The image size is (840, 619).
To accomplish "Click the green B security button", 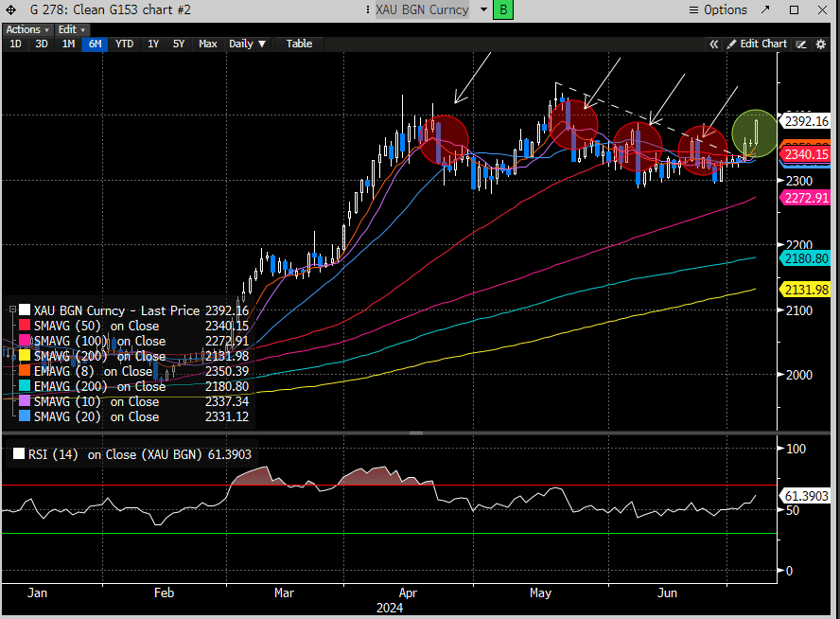I will tap(503, 9).
